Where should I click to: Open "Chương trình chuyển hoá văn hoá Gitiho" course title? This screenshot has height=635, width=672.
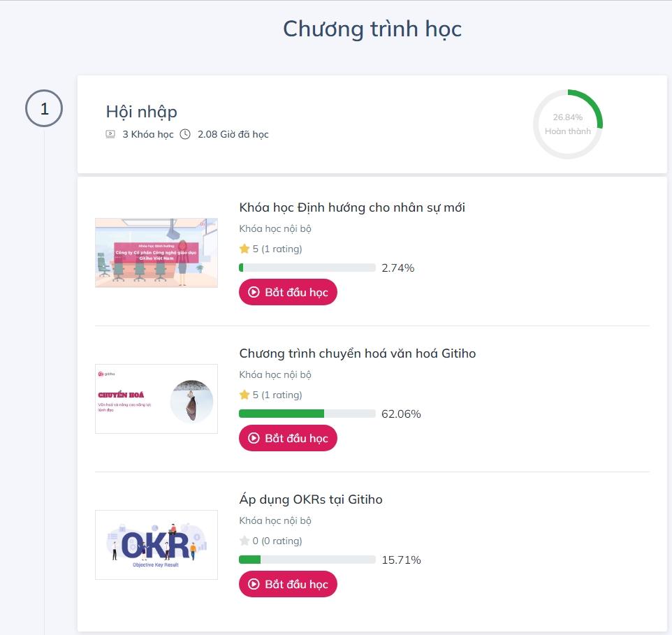point(358,353)
